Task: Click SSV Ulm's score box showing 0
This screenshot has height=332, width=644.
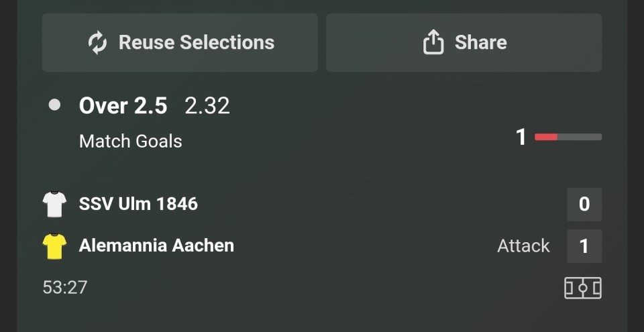Action: (x=584, y=204)
